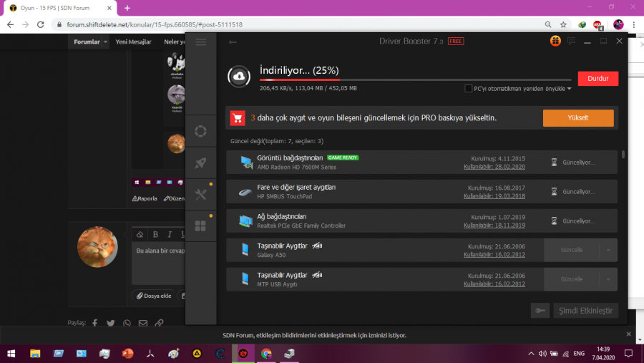Screen dimensions: 644x363
Task: Toggle italic in forum reply editor
Action: coord(170,234)
